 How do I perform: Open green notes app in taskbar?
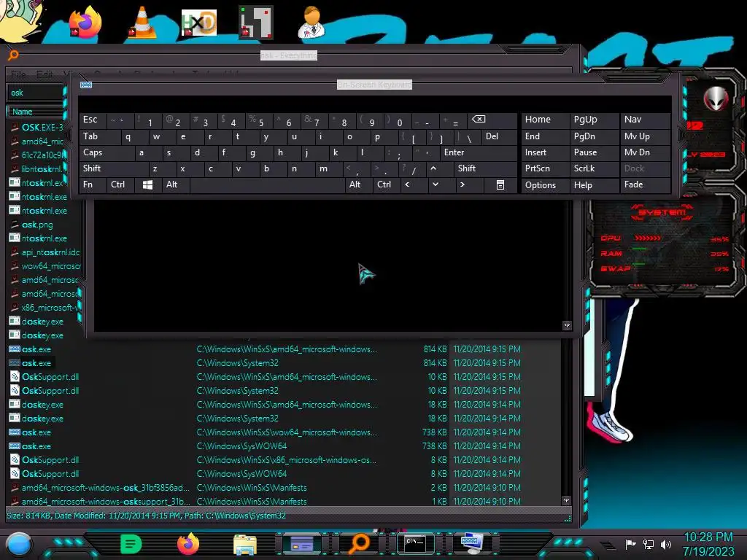pyautogui.click(x=131, y=544)
